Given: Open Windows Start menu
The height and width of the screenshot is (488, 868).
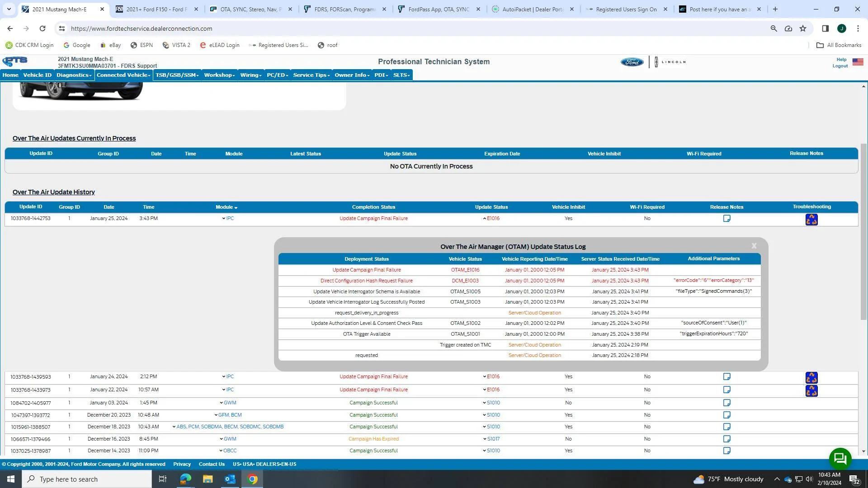Looking at the screenshot, I should click(11, 479).
